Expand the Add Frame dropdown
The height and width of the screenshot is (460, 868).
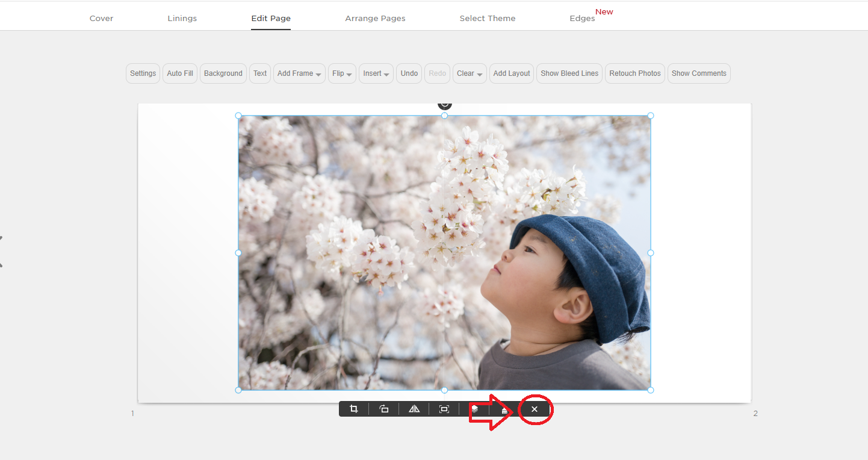pos(299,73)
